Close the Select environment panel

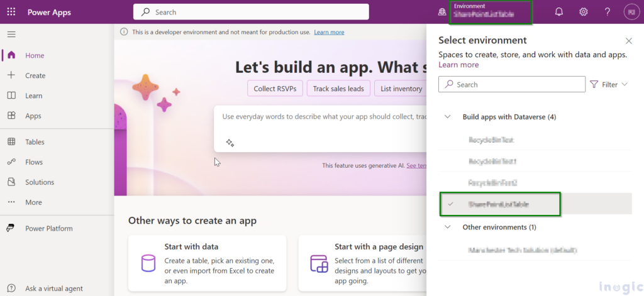628,41
